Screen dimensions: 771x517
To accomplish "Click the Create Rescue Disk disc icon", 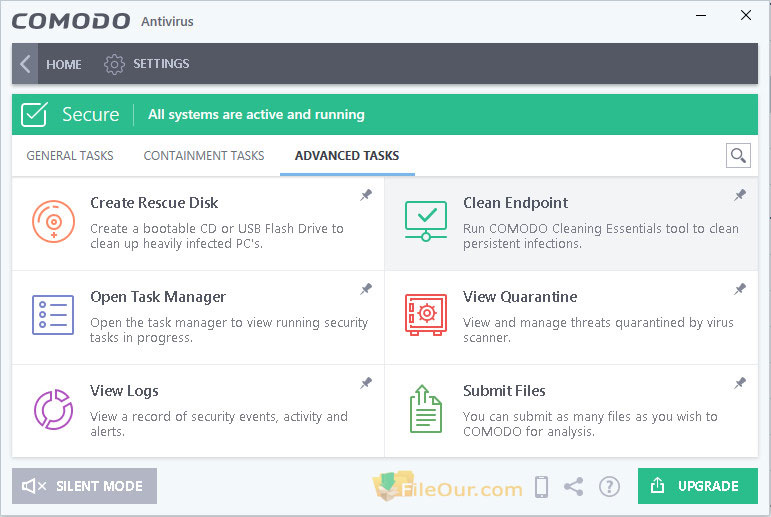I will tap(54, 221).
